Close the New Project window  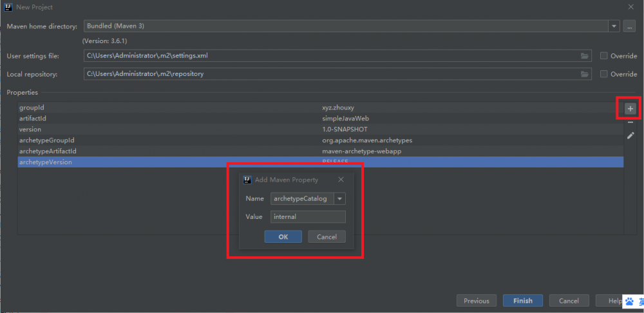tap(631, 7)
